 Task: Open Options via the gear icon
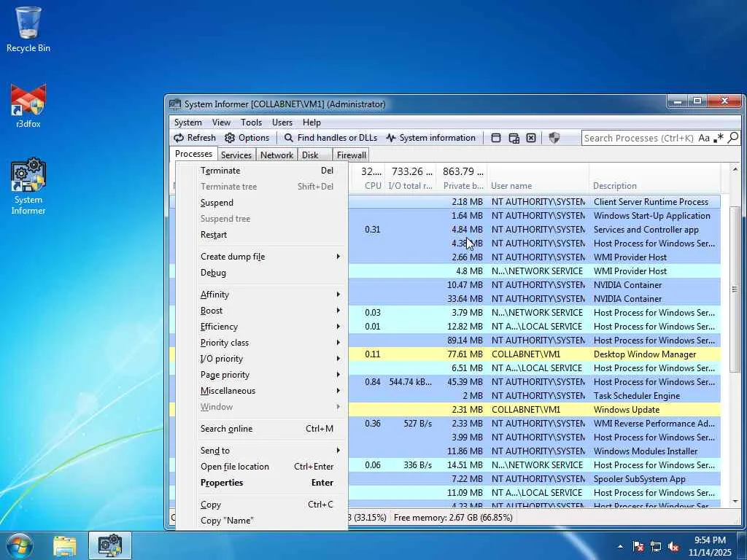tap(247, 138)
